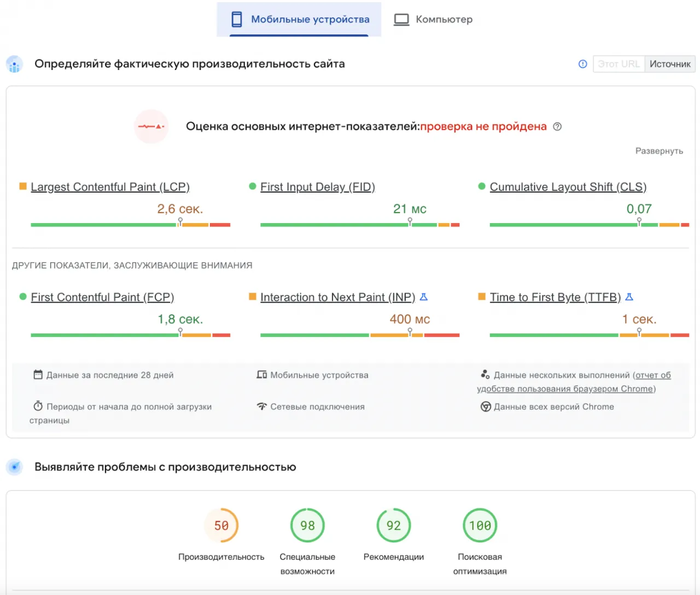Click the orange square marker beside INP
Screen dimensions: 700x595
pos(253,297)
